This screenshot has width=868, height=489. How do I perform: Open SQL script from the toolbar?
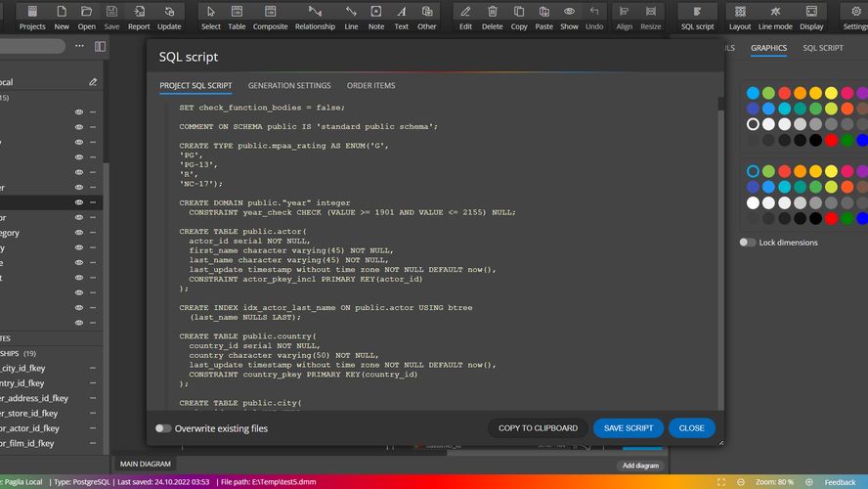coord(698,18)
